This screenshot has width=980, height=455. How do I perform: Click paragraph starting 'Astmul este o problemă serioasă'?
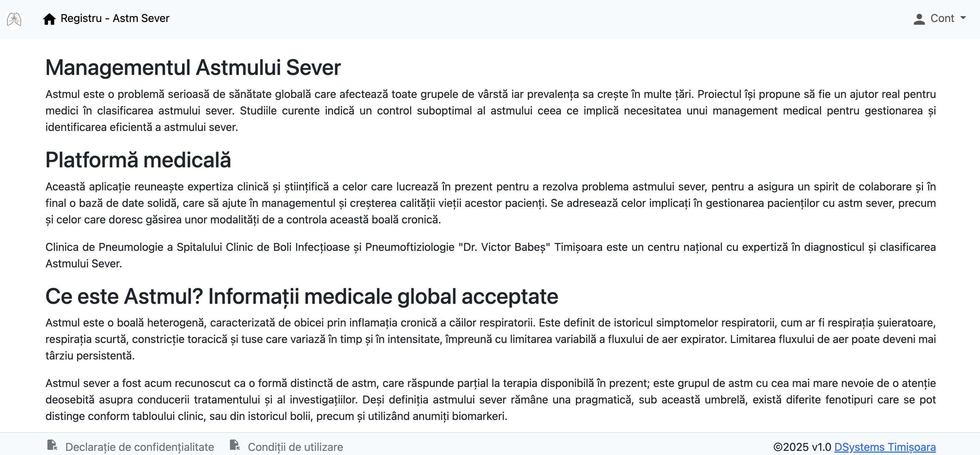[490, 110]
